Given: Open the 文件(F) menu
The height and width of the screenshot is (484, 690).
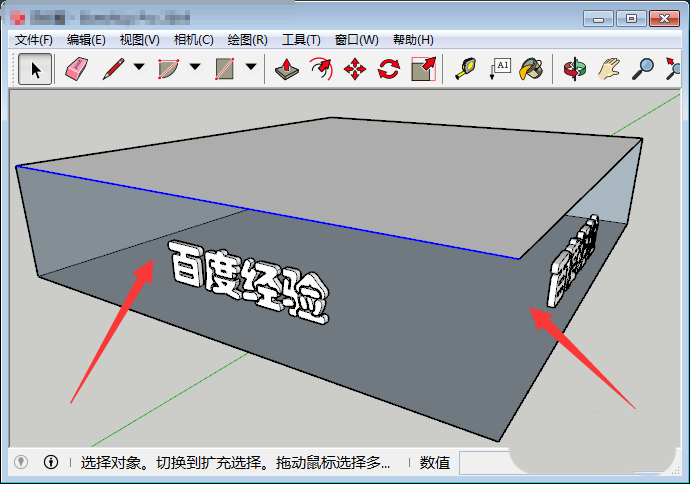Looking at the screenshot, I should (33, 40).
